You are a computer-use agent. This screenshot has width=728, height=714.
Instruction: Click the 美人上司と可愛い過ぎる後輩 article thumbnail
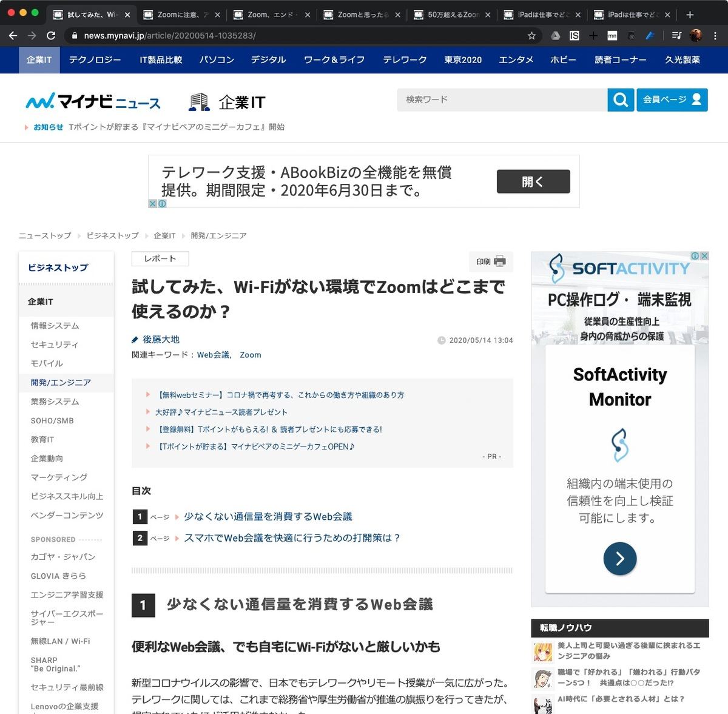coord(542,652)
